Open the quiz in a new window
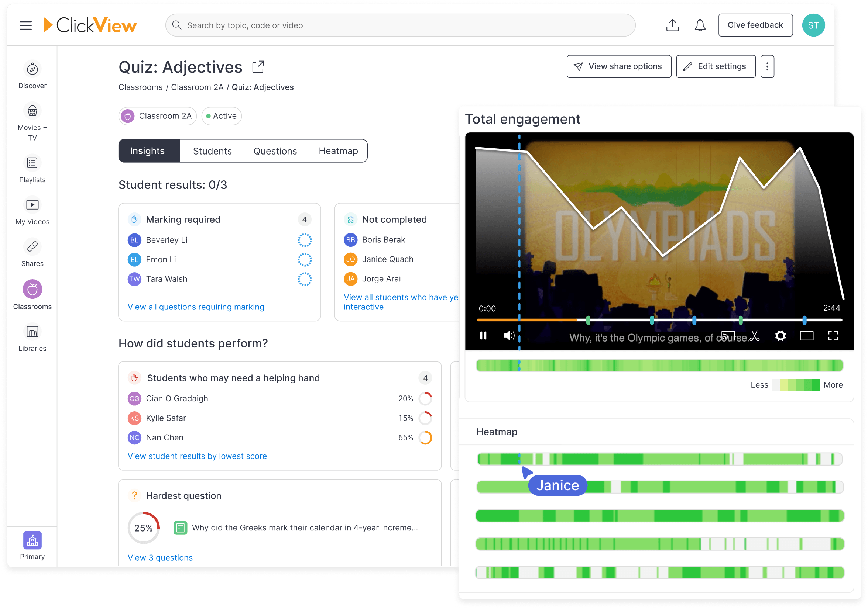The width and height of the screenshot is (868, 609). [258, 66]
